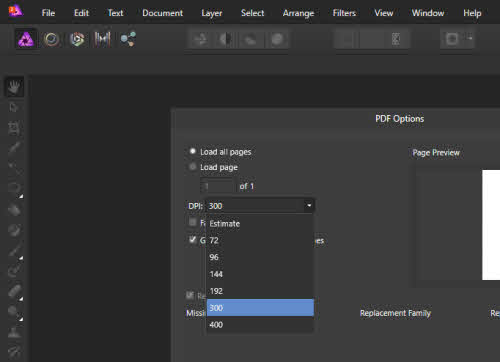The image size is (500, 362).
Task: Select the Flood Fill tool
Action: (14, 209)
